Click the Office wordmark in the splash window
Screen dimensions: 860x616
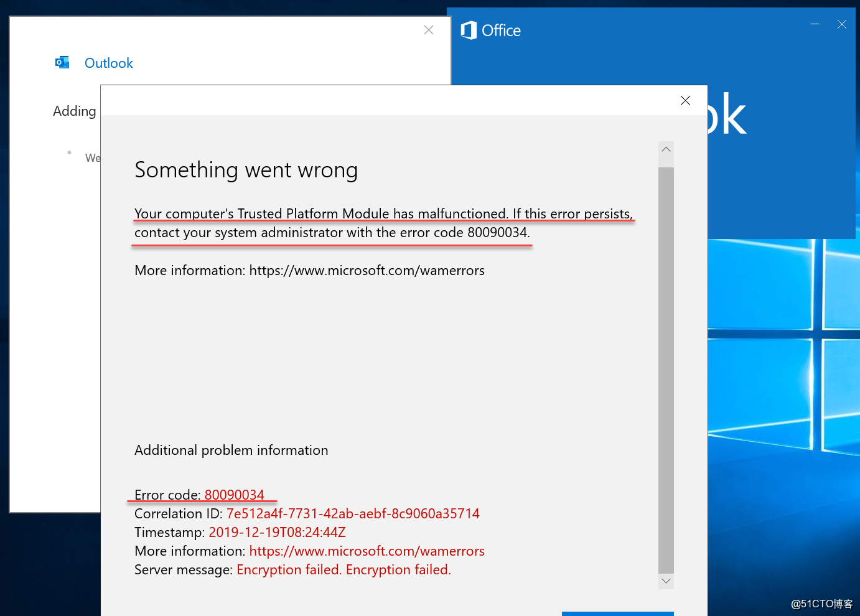coord(502,30)
